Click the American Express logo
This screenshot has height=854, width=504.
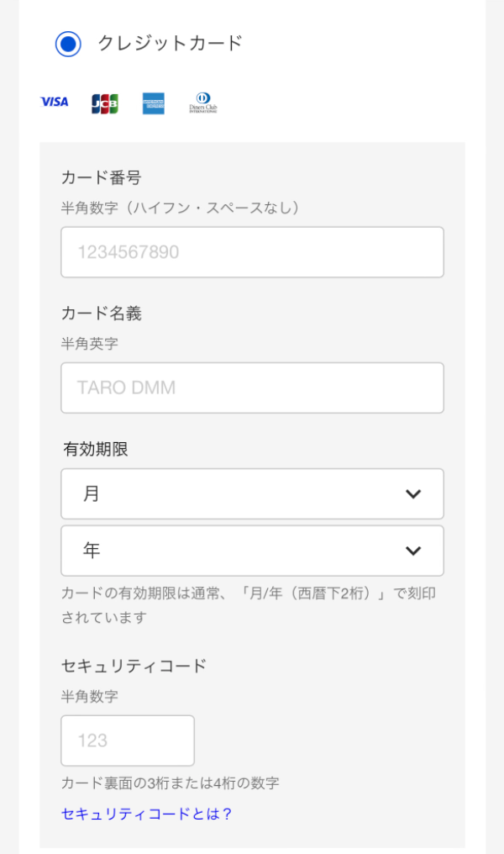[154, 103]
